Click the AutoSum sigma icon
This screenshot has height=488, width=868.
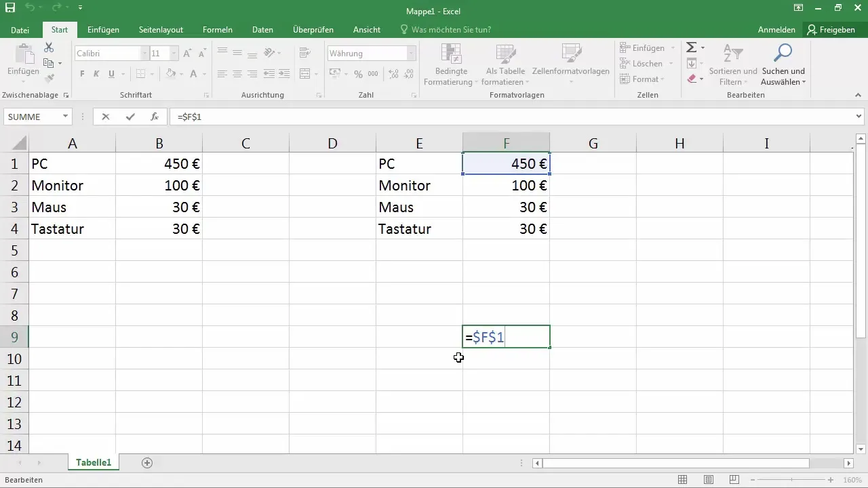click(x=692, y=47)
